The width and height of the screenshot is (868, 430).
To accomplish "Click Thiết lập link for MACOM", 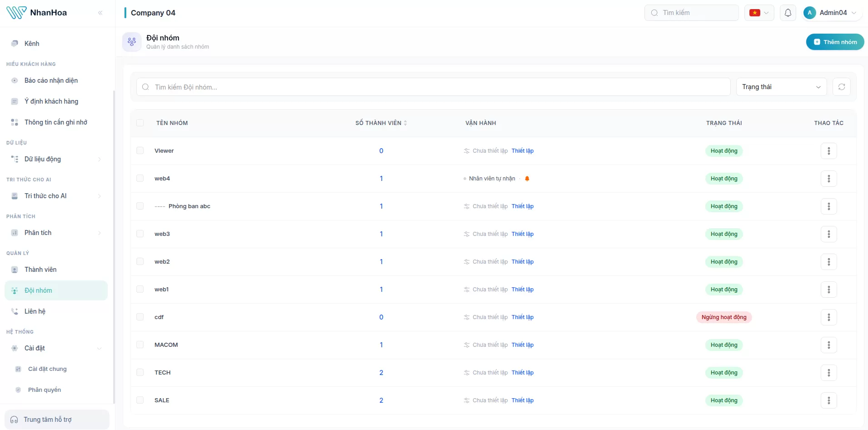I will [523, 345].
